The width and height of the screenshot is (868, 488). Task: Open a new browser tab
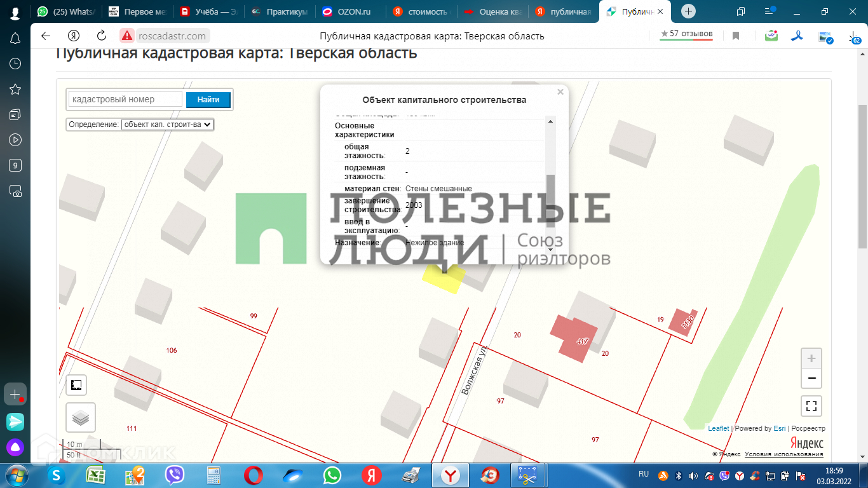[x=689, y=11]
